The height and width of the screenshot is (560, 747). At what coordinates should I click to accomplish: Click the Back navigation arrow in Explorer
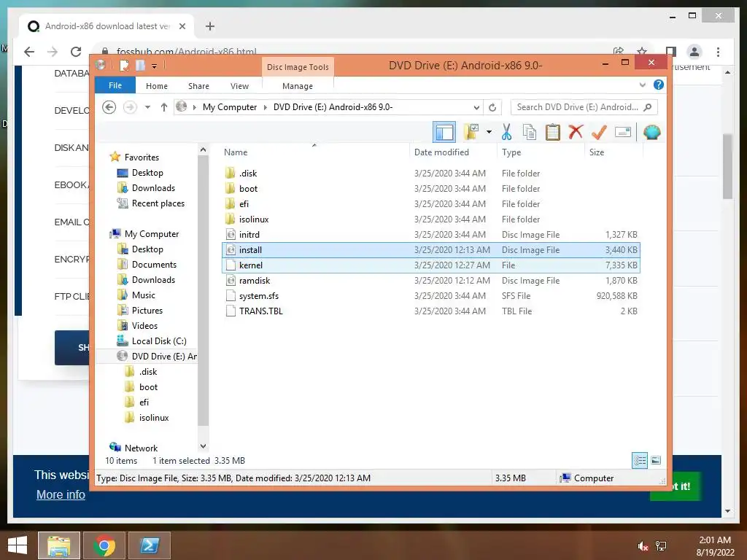(109, 107)
